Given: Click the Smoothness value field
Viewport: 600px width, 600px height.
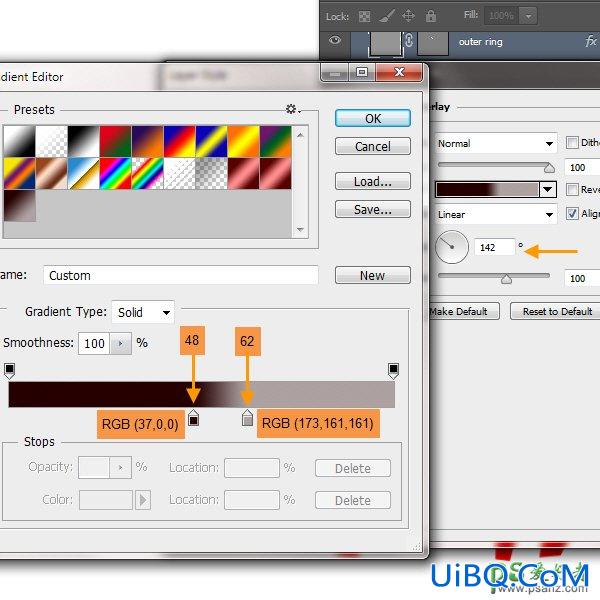Looking at the screenshot, I should (94, 343).
